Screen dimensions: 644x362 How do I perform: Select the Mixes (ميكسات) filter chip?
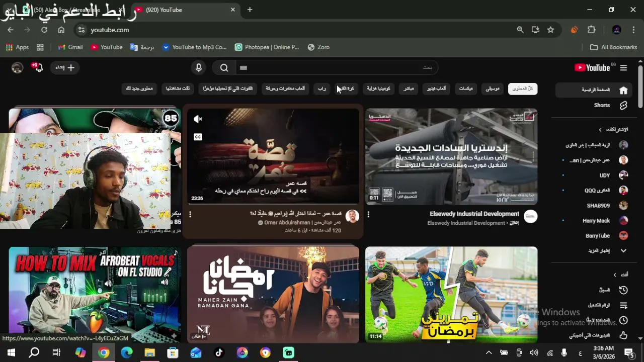coord(466,88)
